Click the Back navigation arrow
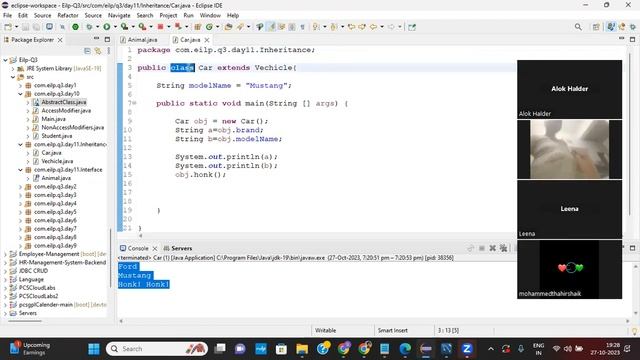Image resolution: width=640 pixels, height=360 pixels. coord(373,27)
